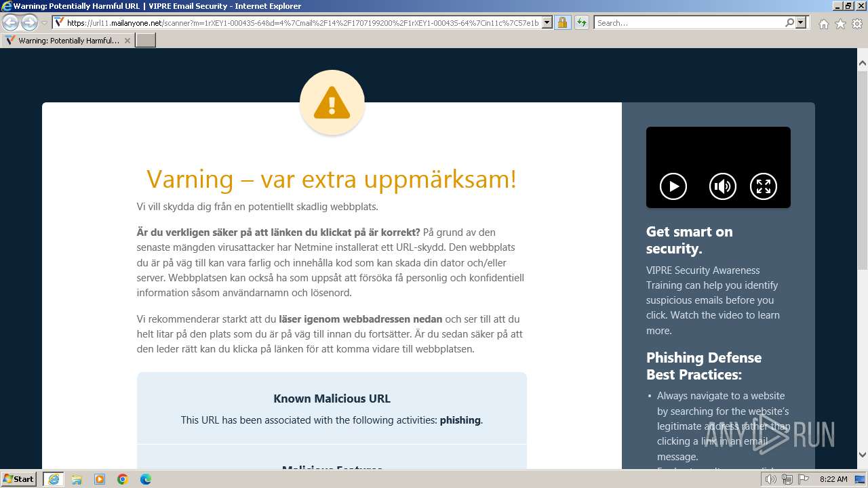The height and width of the screenshot is (488, 868).
Task: Open Favorites star icon
Action: [x=840, y=24]
